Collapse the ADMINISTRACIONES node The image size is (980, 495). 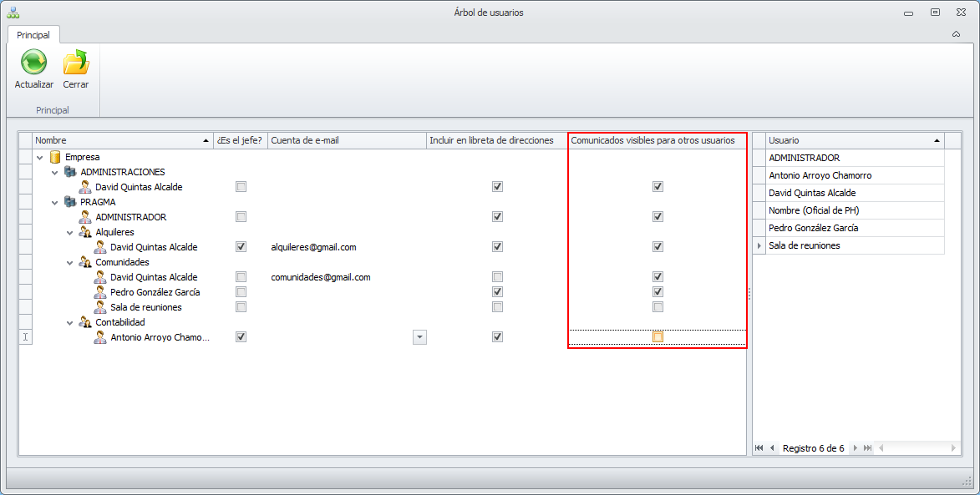[55, 172]
